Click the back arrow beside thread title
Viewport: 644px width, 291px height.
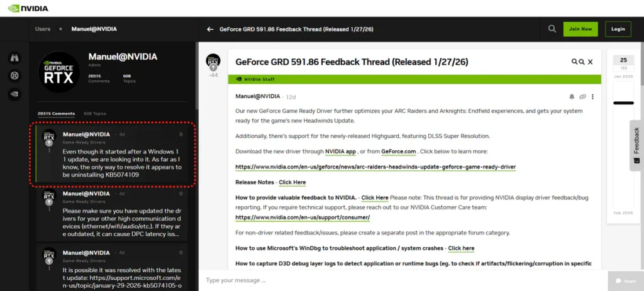pos(211,29)
